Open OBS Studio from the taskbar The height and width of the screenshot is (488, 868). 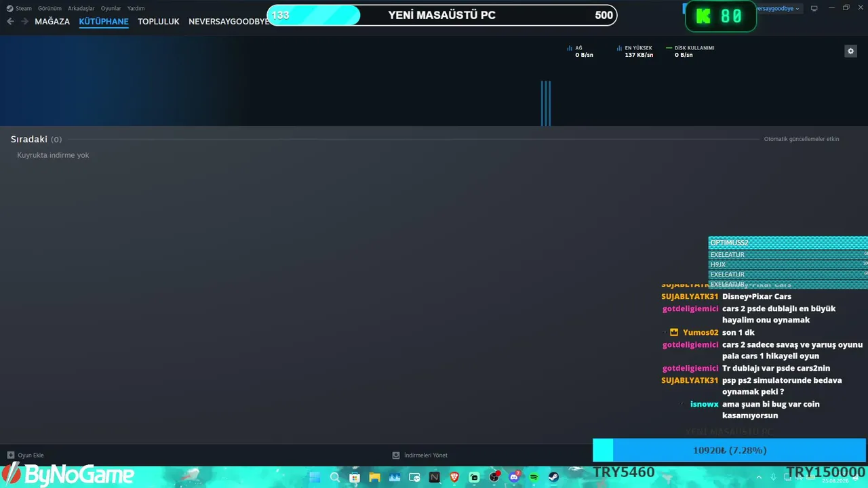(x=494, y=477)
